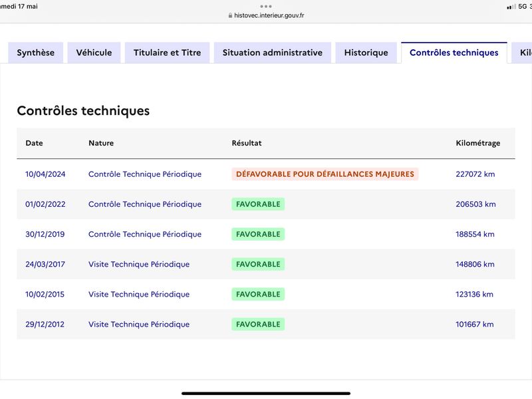Click the 101667 km mileage value
The height and width of the screenshot is (399, 532).
pyautogui.click(x=475, y=325)
